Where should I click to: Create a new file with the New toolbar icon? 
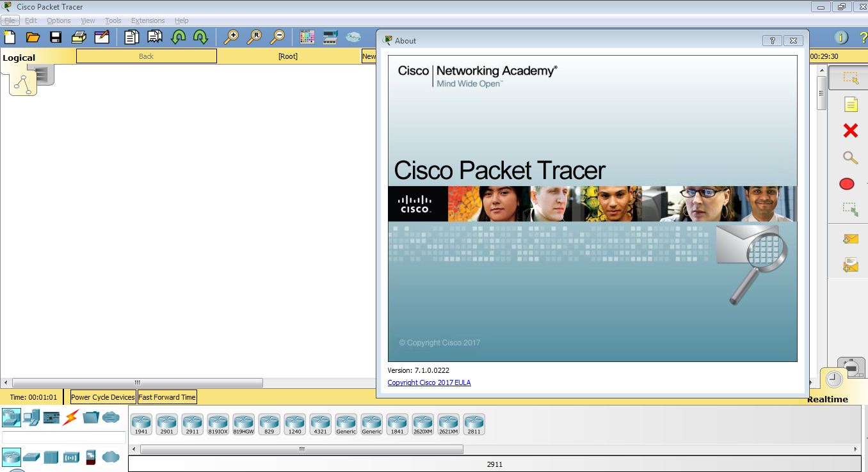pyautogui.click(x=10, y=36)
